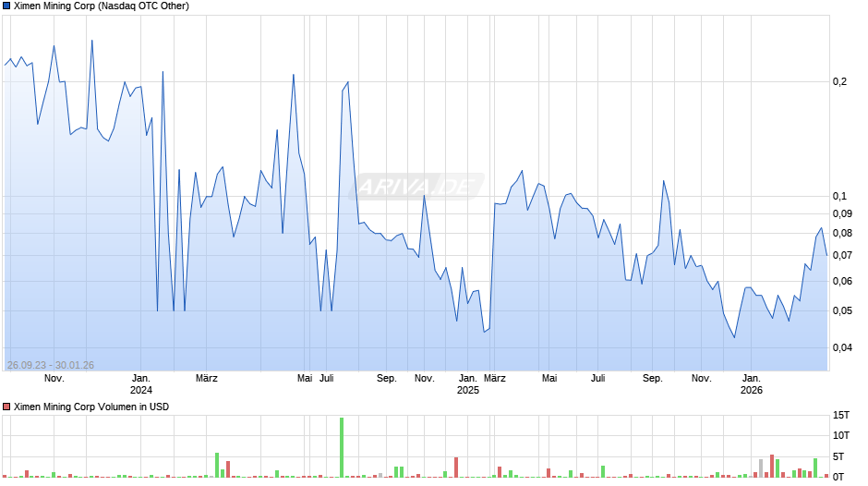Click the first 'Juli' time axis label
868x486 pixels.
click(x=327, y=379)
